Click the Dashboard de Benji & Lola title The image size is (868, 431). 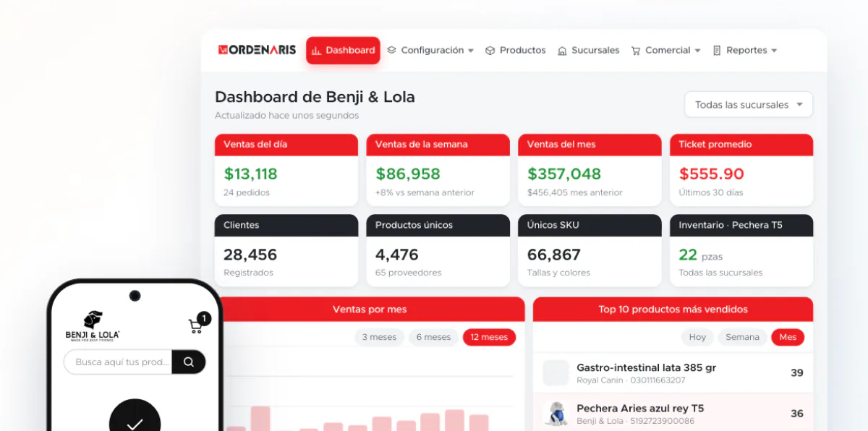[x=315, y=97]
